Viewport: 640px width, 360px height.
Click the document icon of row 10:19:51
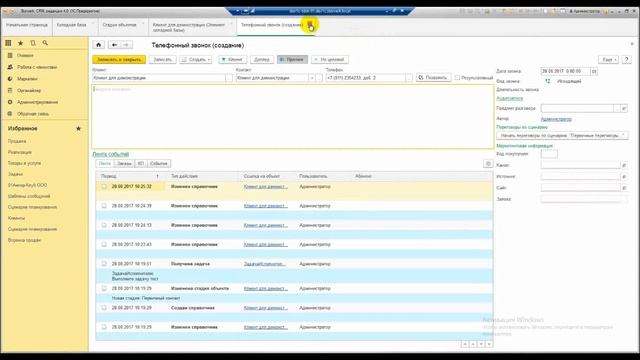(104, 264)
